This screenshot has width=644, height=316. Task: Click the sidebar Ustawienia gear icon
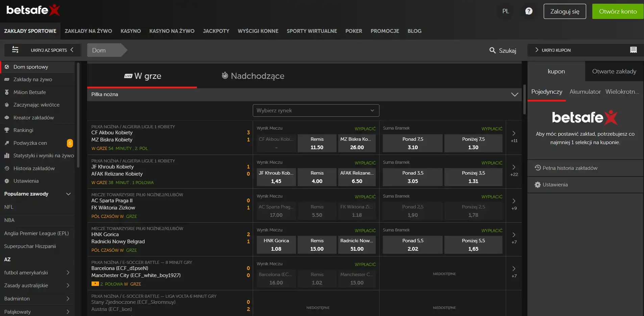[x=7, y=181]
